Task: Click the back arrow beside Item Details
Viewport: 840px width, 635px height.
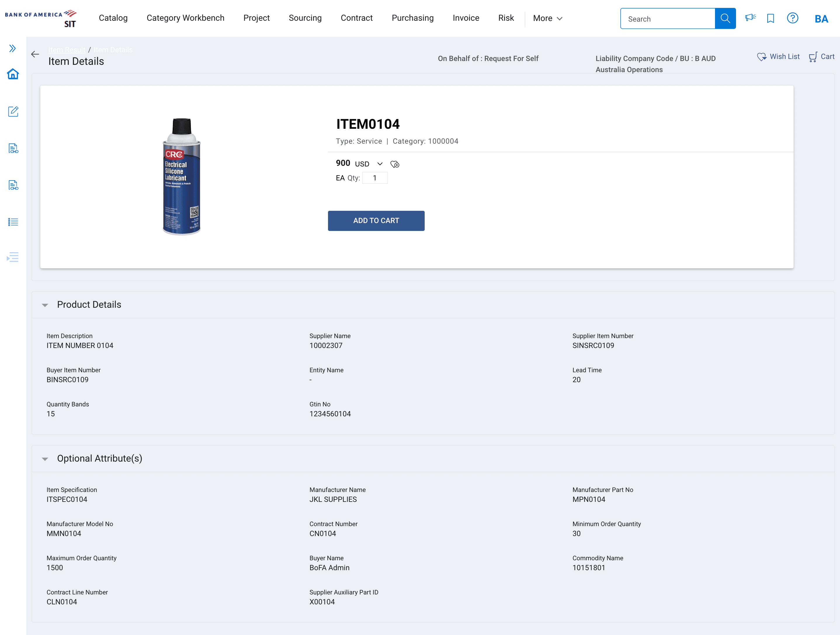Action: coord(35,54)
